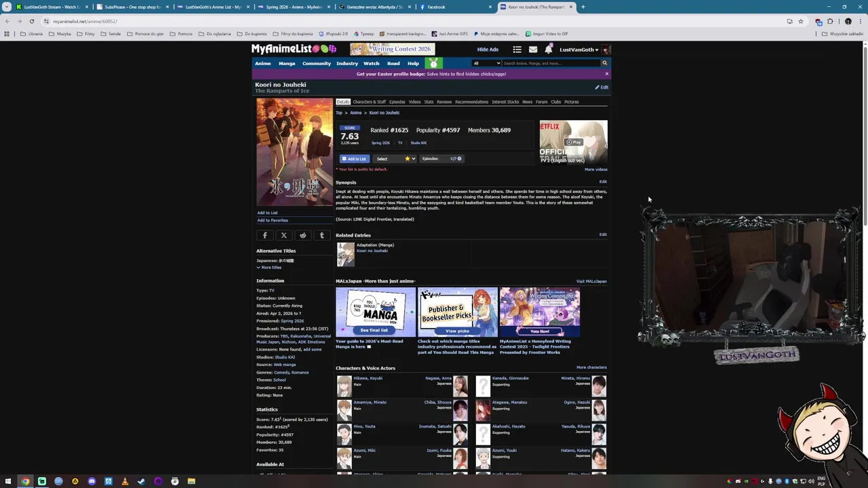868x488 pixels.
Task: Open the LustVanGoth user menu
Action: click(579, 49)
